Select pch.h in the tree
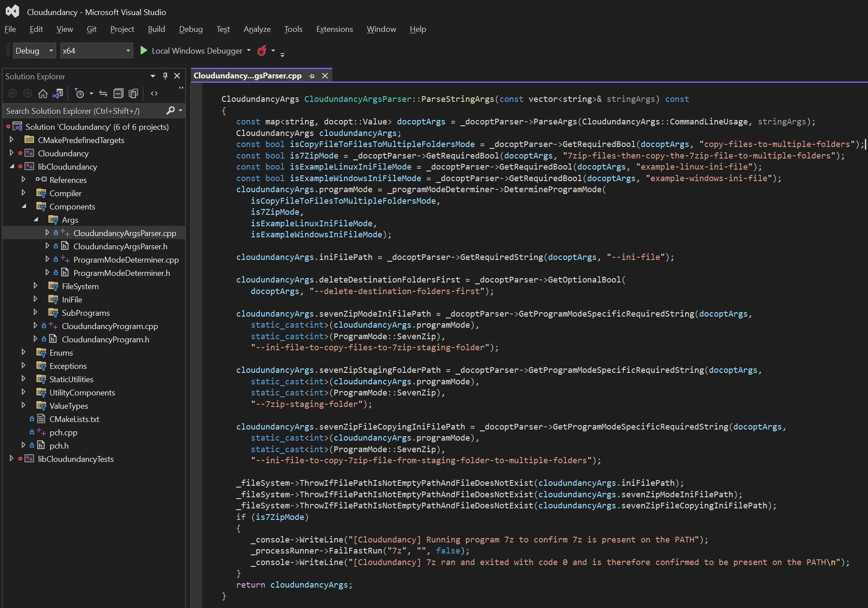 pyautogui.click(x=59, y=445)
